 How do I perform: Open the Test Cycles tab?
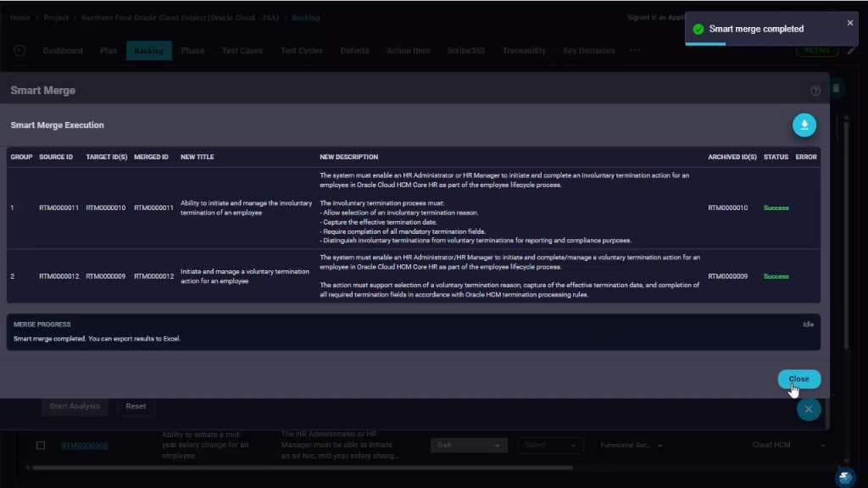click(302, 50)
